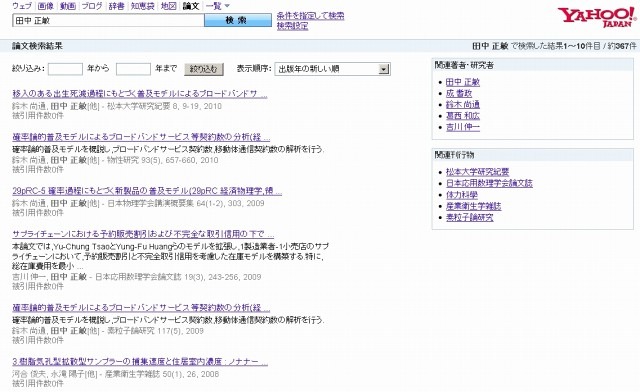Click the result count text 約367件
The image size is (640, 392).
point(622,46)
